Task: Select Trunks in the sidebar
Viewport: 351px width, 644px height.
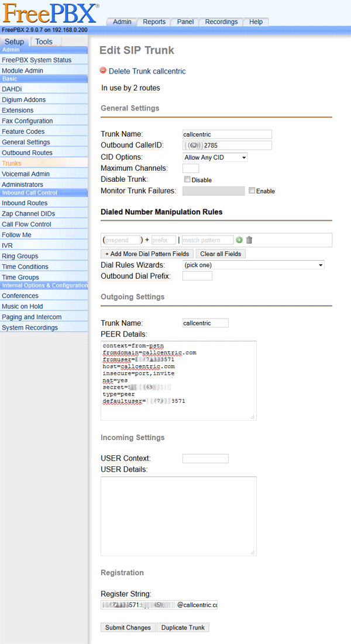Action: pyautogui.click(x=43, y=163)
